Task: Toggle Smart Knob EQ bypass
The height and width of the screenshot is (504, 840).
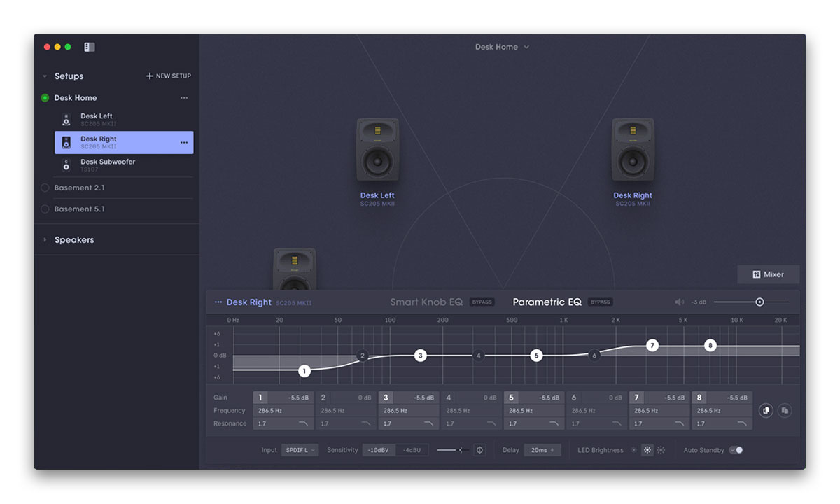Action: click(x=482, y=302)
